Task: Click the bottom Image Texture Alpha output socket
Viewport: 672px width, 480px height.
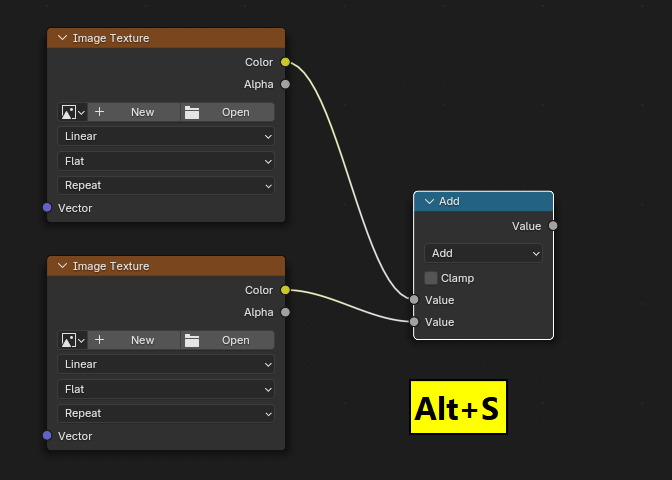Action: tap(285, 312)
